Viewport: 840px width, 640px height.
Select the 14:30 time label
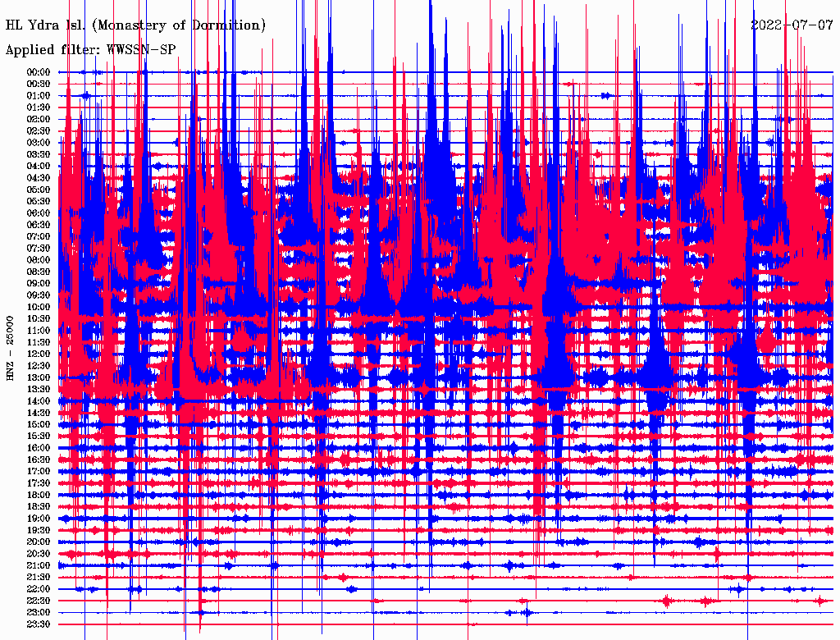[x=39, y=413]
